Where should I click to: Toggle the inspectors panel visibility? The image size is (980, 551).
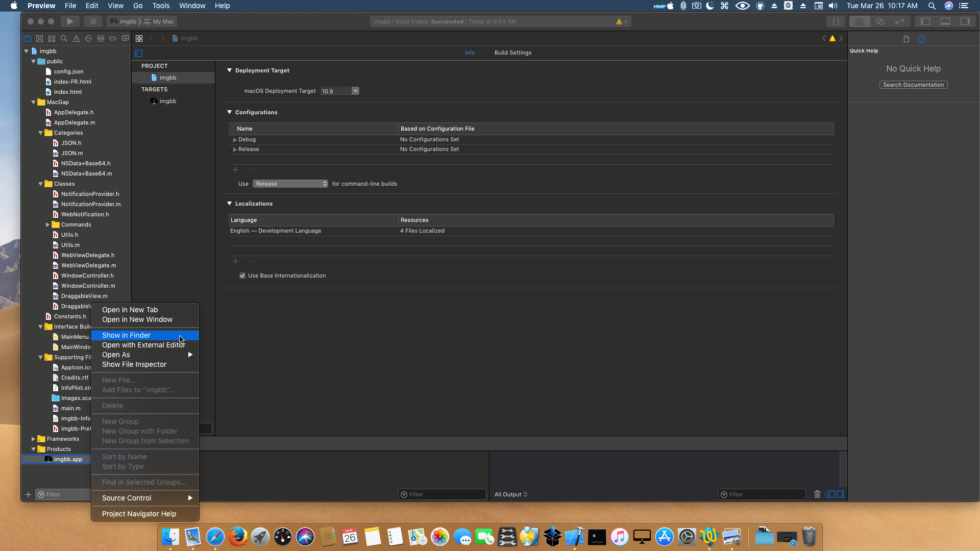965,21
